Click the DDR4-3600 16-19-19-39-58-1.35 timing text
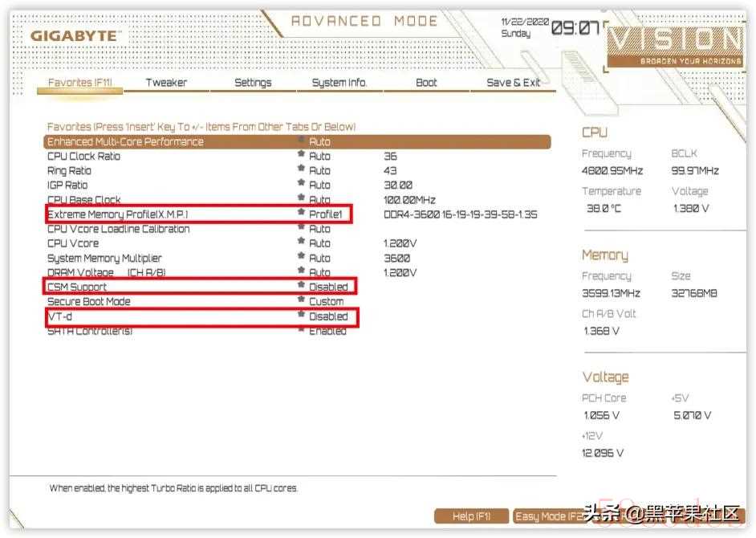The image size is (756, 538). click(x=461, y=214)
